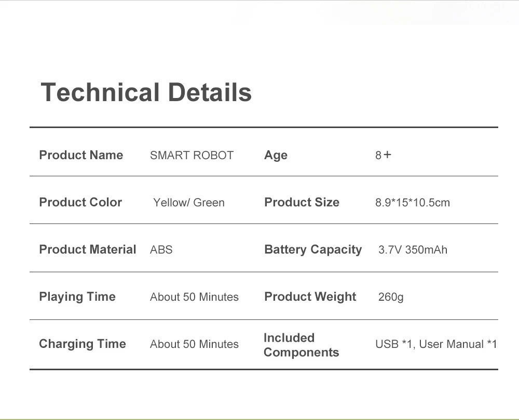Click the 3.7V 350mAh value
This screenshot has height=420, width=519.
[x=413, y=250]
